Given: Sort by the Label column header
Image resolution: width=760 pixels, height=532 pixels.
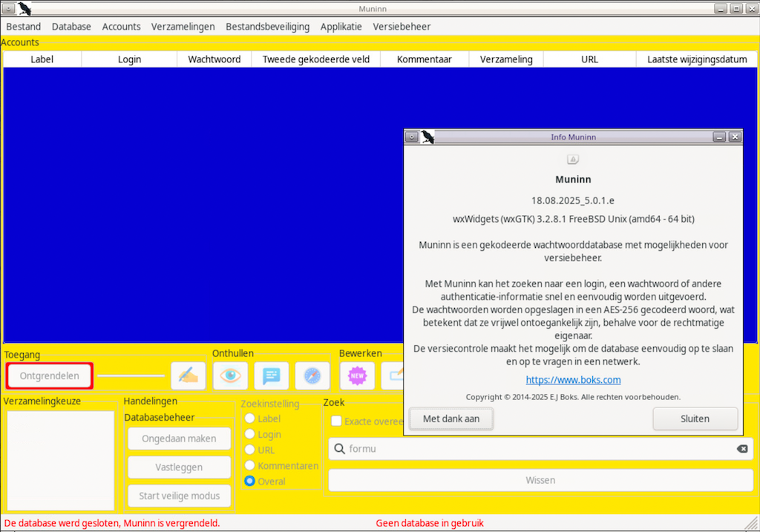Looking at the screenshot, I should 42,59.
